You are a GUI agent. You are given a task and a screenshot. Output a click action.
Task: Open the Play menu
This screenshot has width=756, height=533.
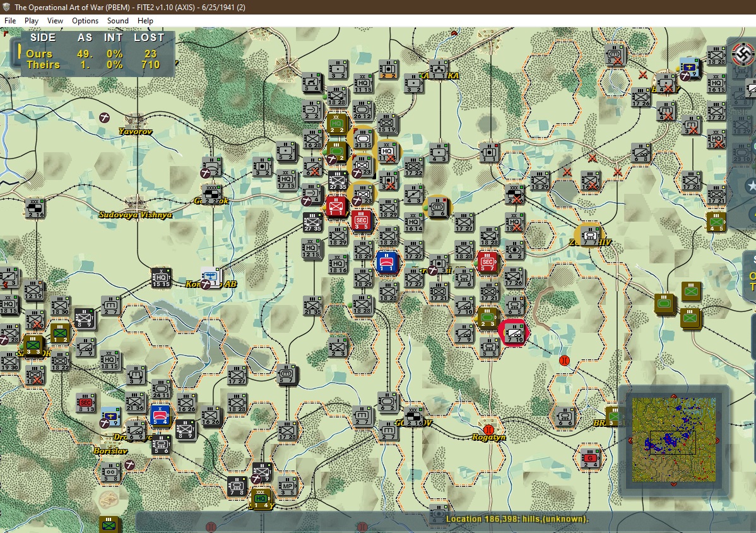(x=32, y=21)
